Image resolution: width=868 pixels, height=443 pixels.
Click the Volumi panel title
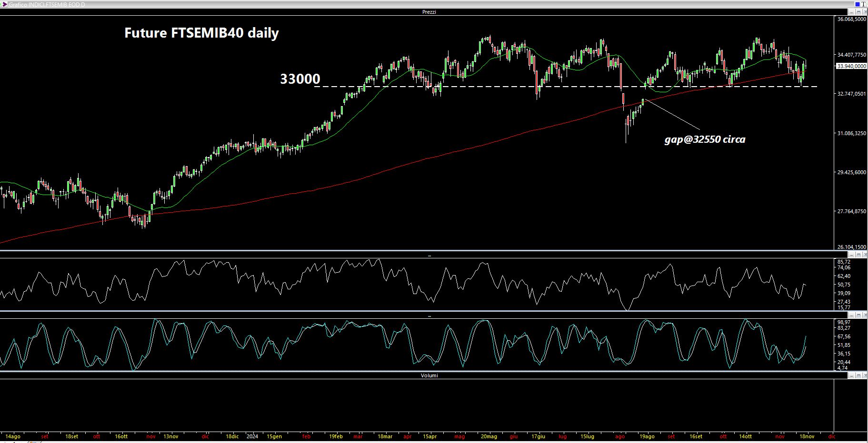429,375
